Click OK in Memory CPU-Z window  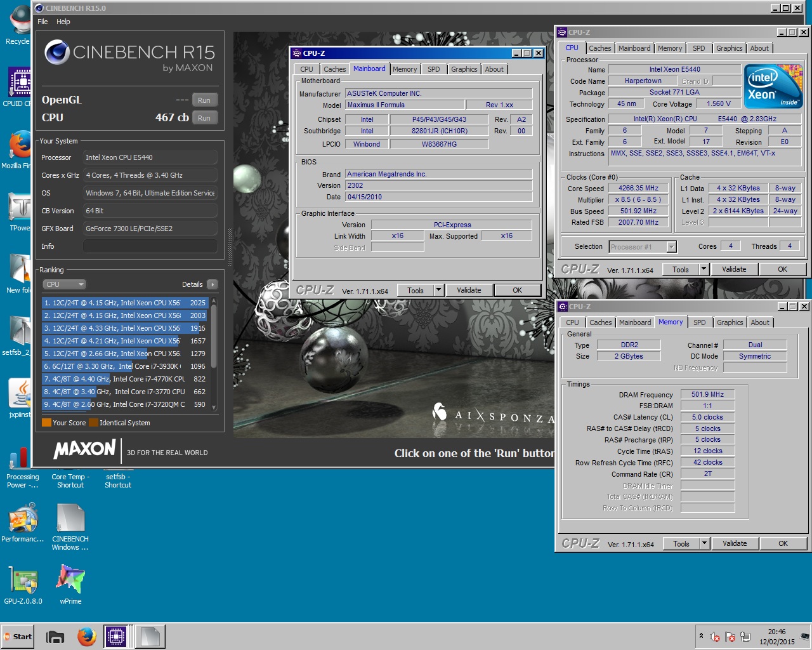(783, 543)
